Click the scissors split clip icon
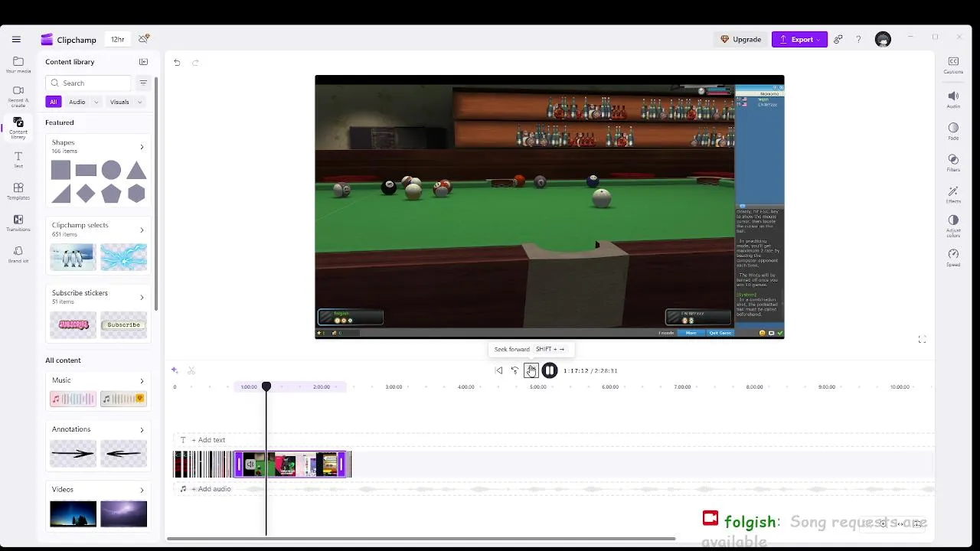The image size is (980, 551). coord(191,370)
